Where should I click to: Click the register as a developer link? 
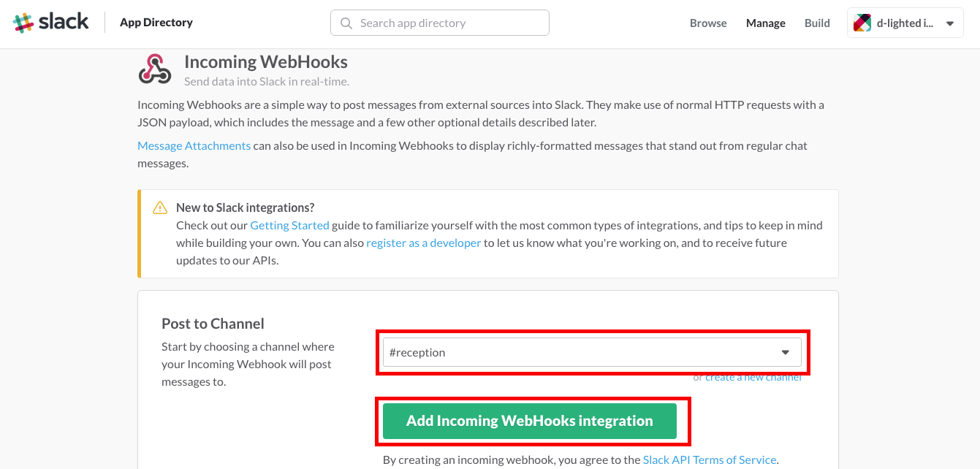[423, 243]
